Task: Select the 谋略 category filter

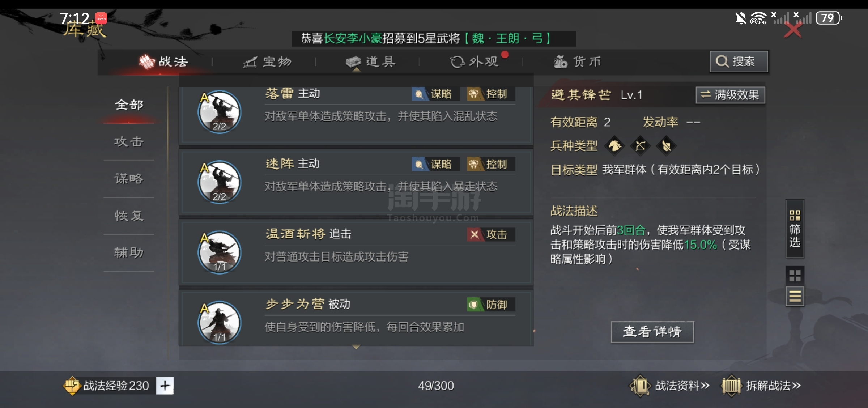Action: click(129, 178)
